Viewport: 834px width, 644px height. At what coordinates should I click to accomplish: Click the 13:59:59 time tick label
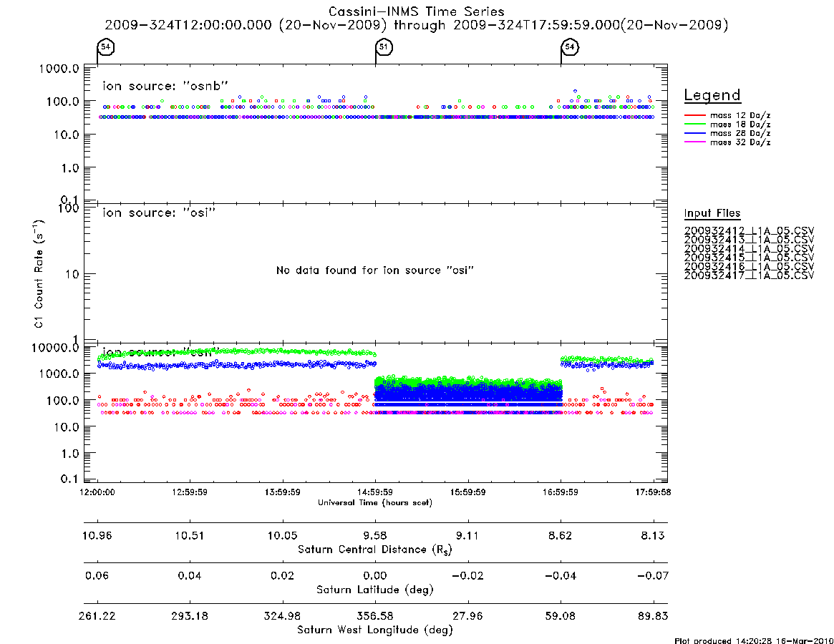[x=283, y=492]
